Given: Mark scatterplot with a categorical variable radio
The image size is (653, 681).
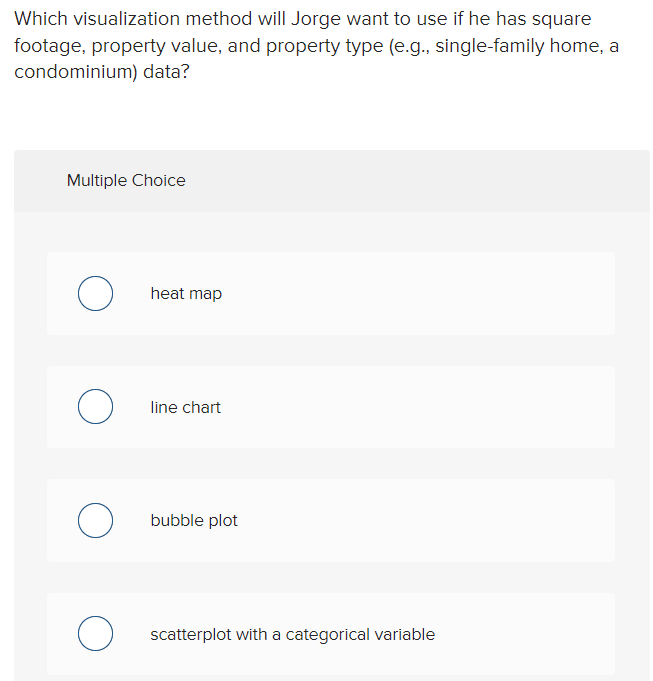Looking at the screenshot, I should [96, 633].
